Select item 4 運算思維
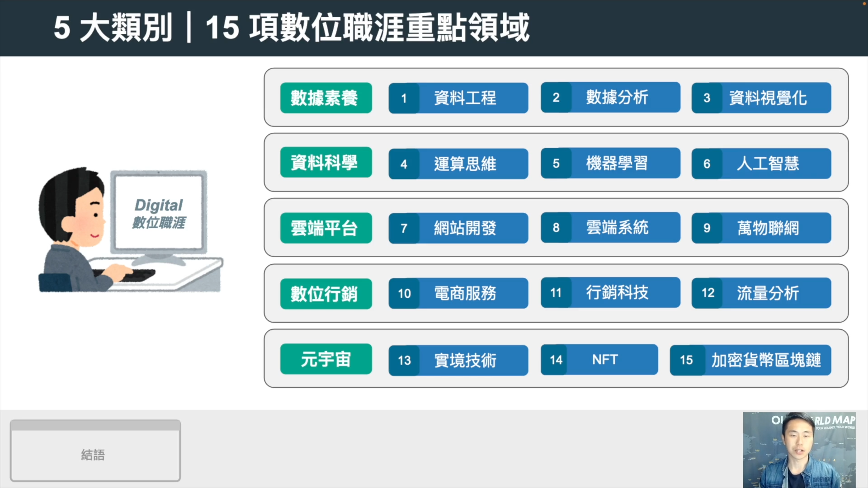868x488 pixels. click(458, 164)
